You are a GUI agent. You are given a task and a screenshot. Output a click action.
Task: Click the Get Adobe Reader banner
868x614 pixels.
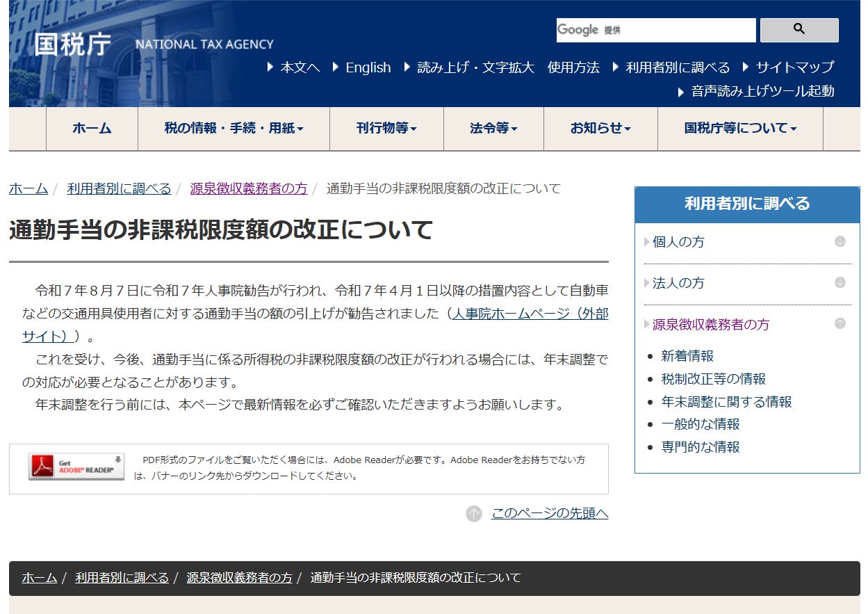tap(76, 467)
